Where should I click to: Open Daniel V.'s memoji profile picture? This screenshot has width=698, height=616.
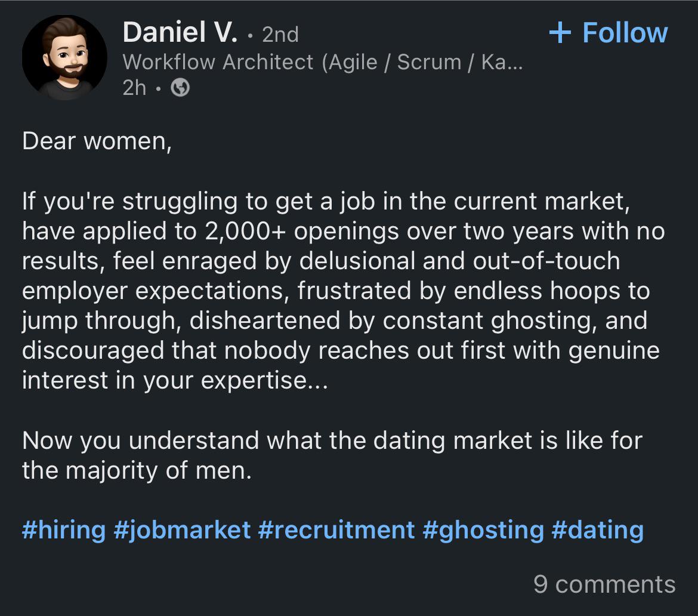click(x=64, y=57)
